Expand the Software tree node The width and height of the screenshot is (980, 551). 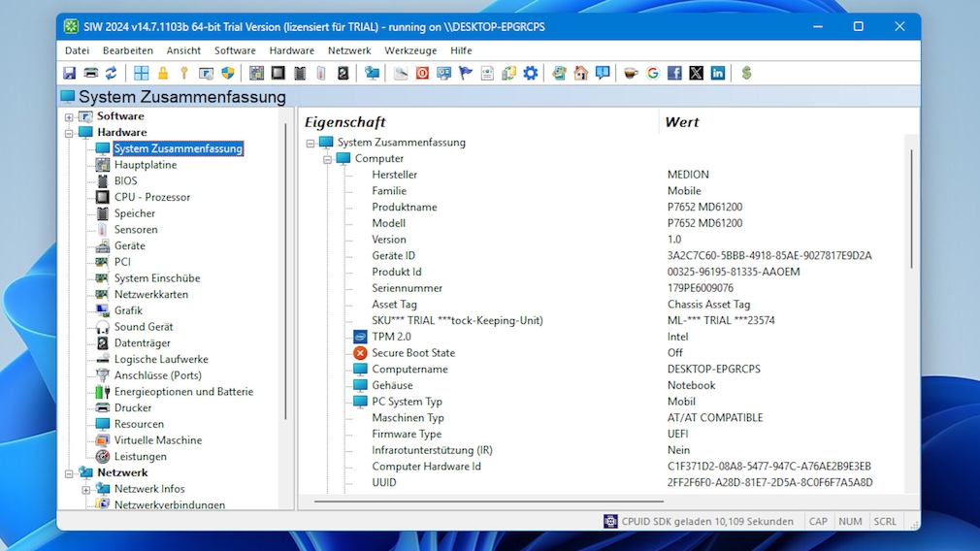pos(69,116)
